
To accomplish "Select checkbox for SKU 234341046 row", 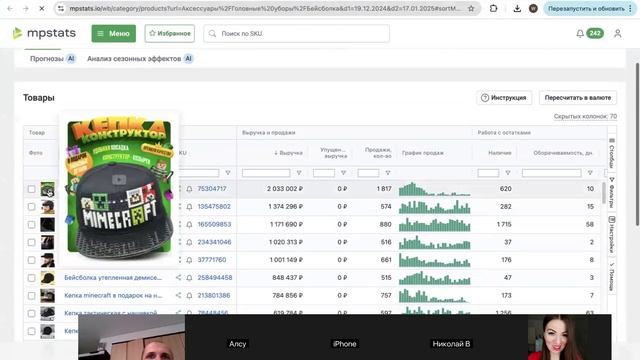I will (31, 242).
